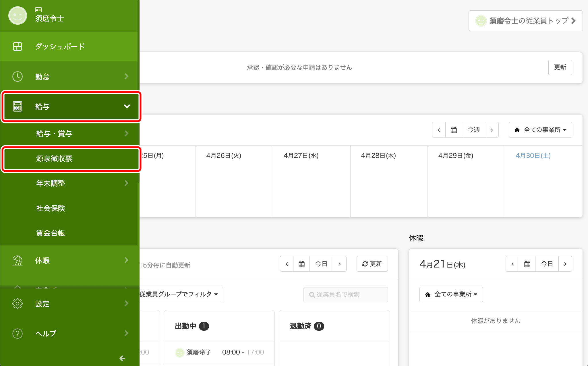Go to next day in attendance panel
Viewport: 588px width, 366px height.
click(x=340, y=264)
